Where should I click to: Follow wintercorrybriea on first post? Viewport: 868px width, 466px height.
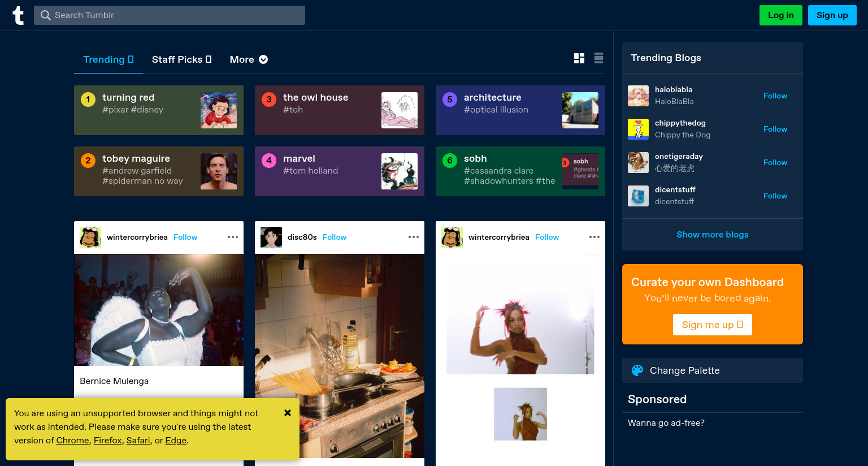point(185,237)
